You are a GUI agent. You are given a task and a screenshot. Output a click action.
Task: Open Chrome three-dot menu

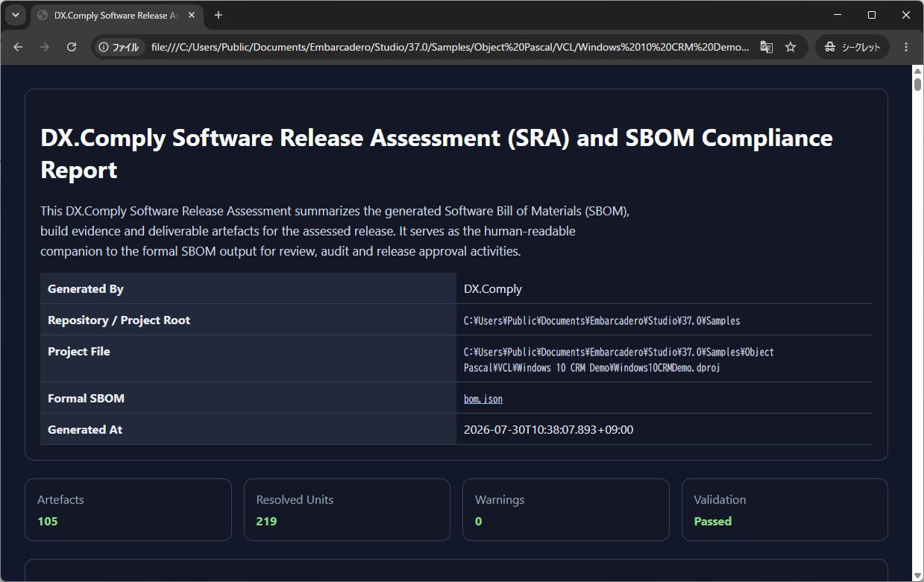click(906, 47)
